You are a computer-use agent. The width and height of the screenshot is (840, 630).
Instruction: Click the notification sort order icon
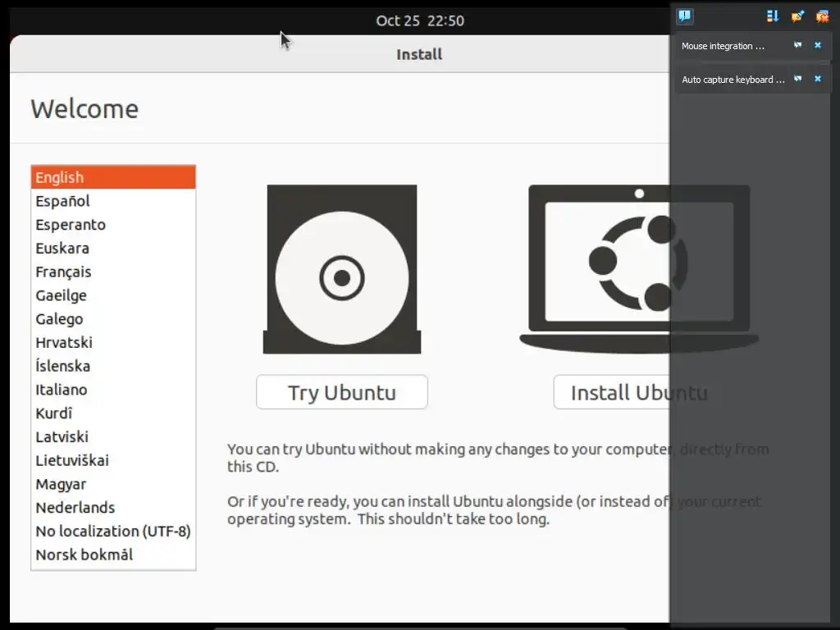(x=772, y=16)
